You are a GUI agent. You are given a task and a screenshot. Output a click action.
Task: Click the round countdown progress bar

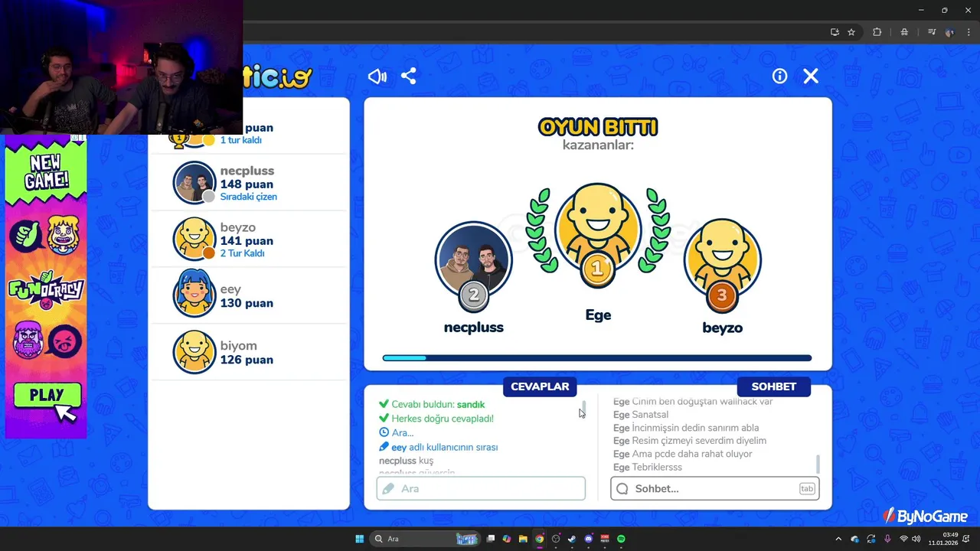(x=597, y=357)
